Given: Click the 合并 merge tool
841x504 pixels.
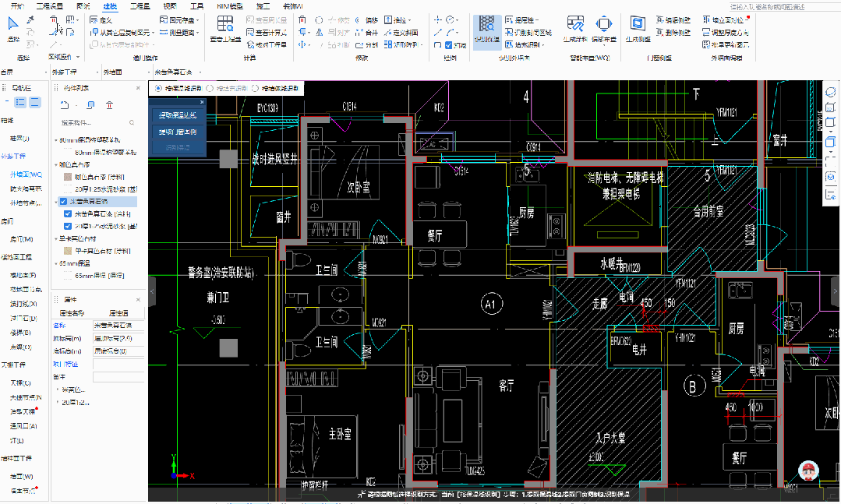Looking at the screenshot, I should pos(366,33).
